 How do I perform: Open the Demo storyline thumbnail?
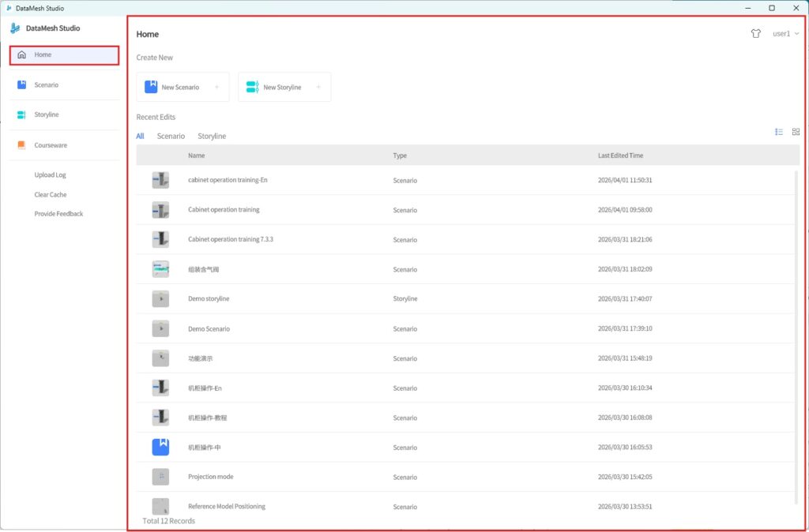160,299
